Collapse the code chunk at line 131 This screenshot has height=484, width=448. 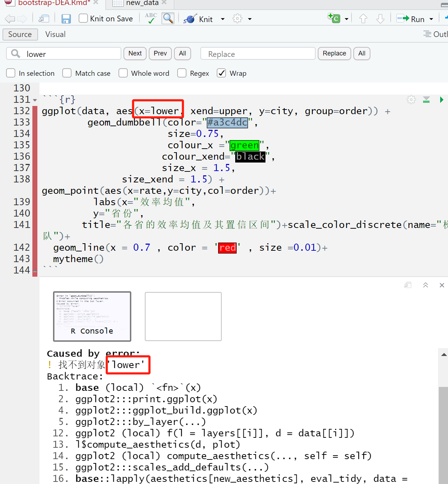tap(35, 100)
